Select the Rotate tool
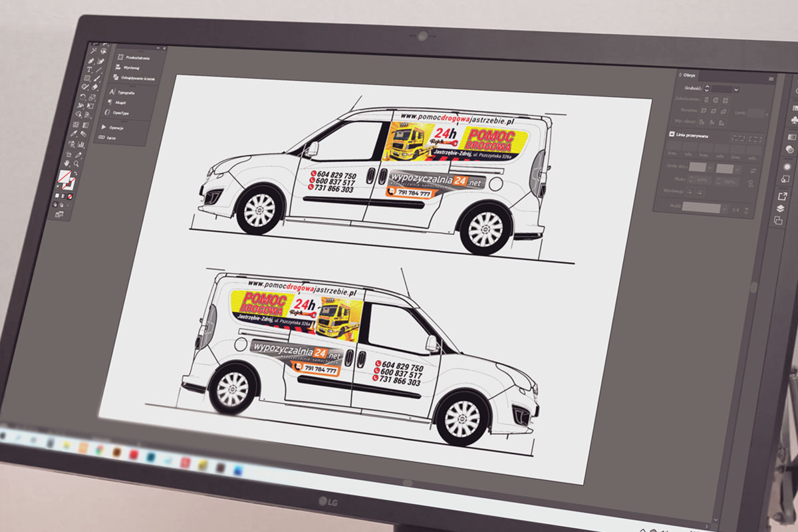 point(82,96)
